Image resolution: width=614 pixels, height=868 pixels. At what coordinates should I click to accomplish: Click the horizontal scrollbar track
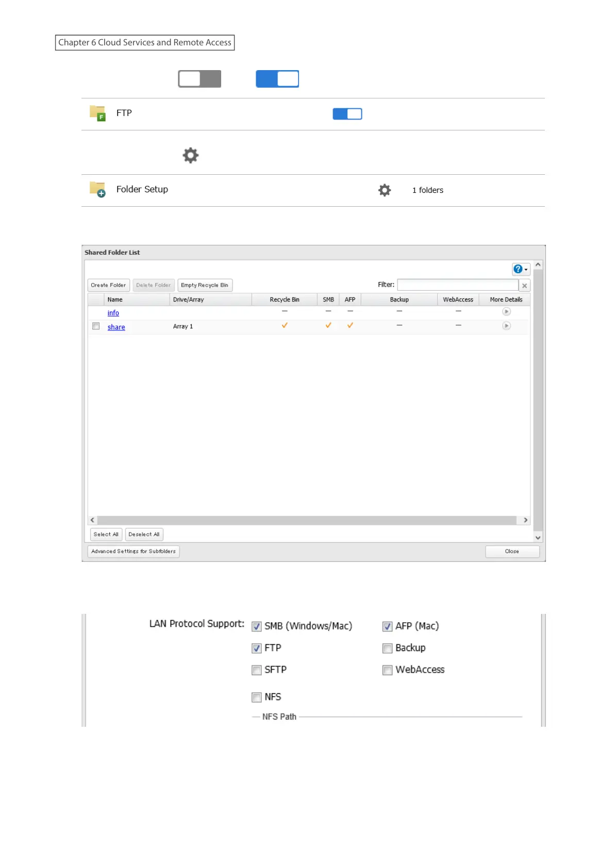307,520
